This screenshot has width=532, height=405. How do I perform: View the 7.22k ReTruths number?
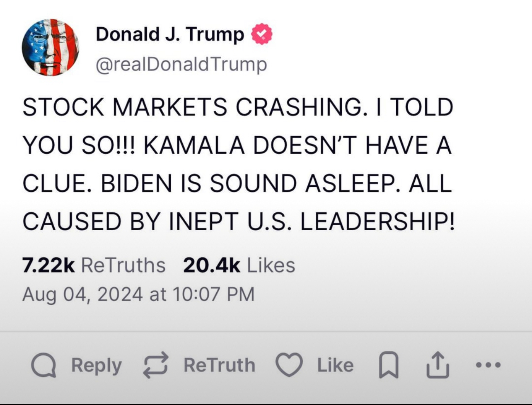click(48, 265)
